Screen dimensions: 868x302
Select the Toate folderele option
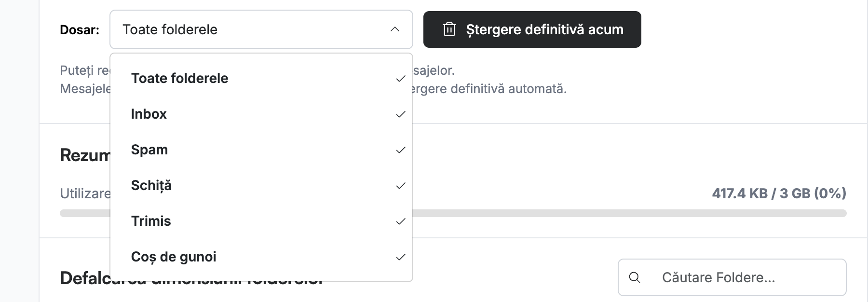(261, 78)
